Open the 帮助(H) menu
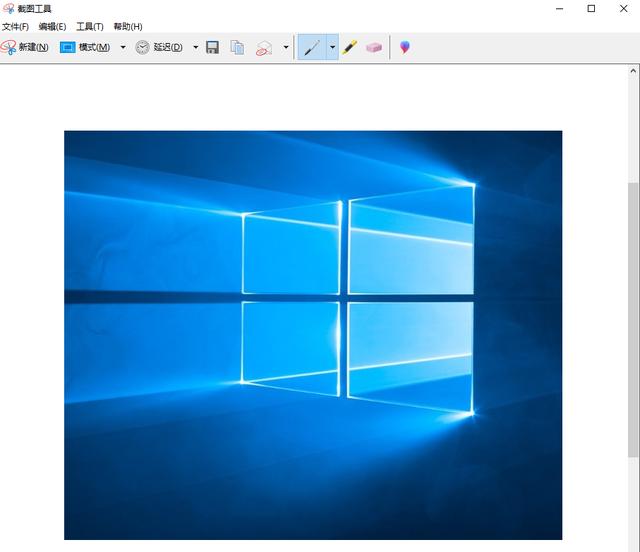The height and width of the screenshot is (552, 640). coord(128,27)
